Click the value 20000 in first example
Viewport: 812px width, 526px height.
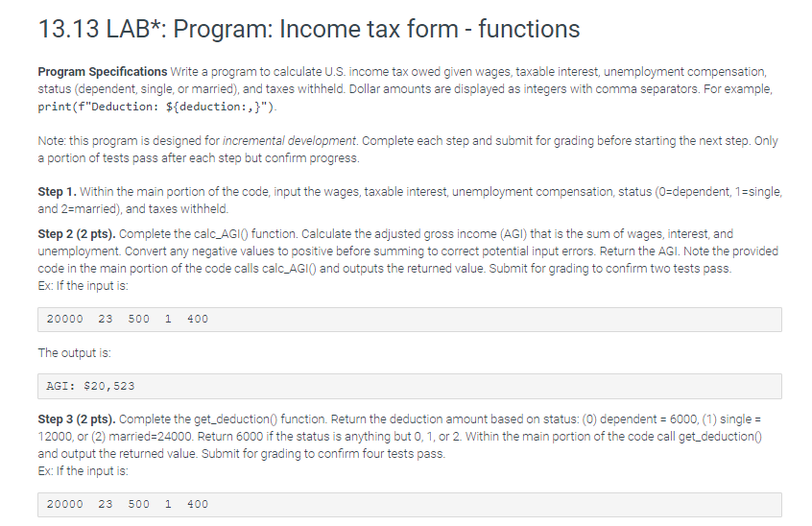tap(64, 319)
